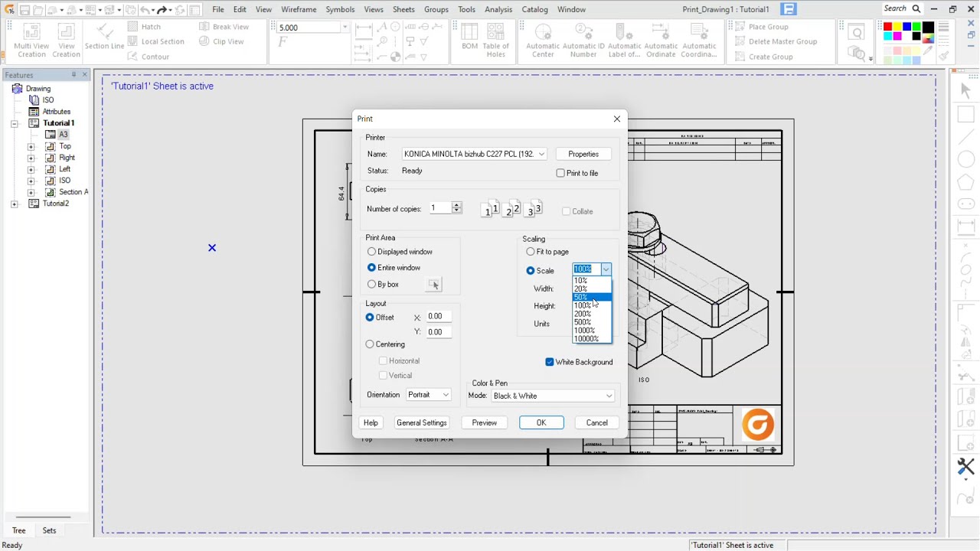Click the Multi View Creation tool
This screenshot has height=551, width=980.
[x=31, y=40]
